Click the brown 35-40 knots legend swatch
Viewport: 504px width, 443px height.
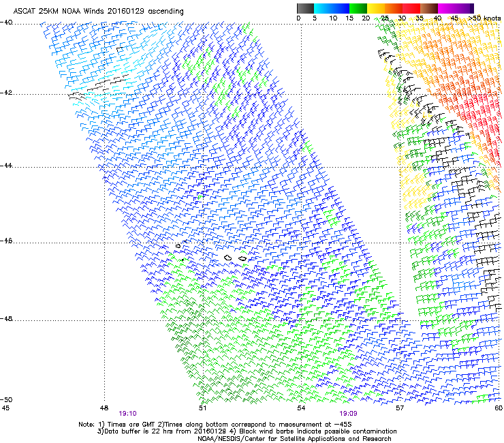(429, 8)
